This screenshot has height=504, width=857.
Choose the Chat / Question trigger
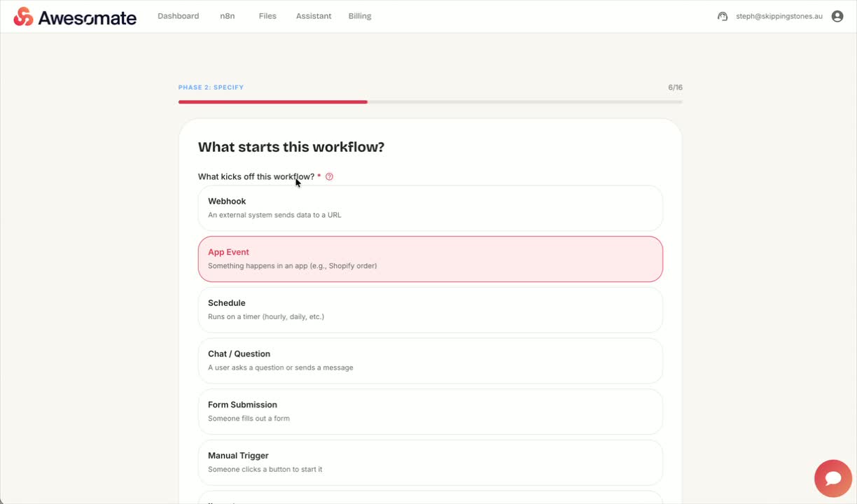click(431, 360)
